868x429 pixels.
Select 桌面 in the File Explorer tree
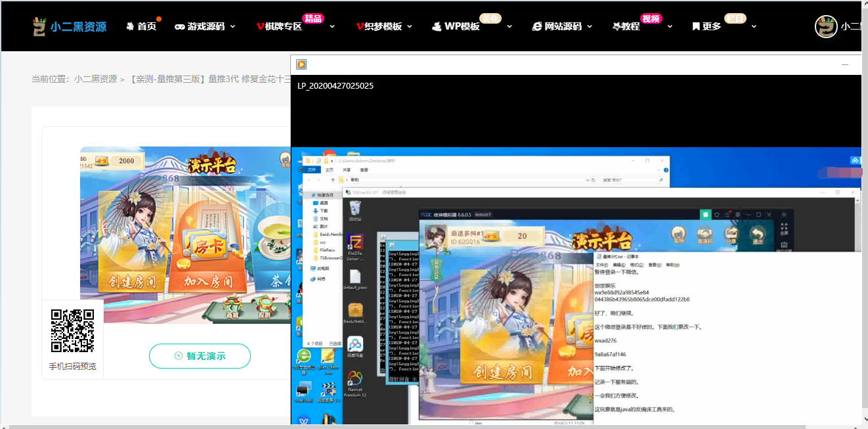320,203
